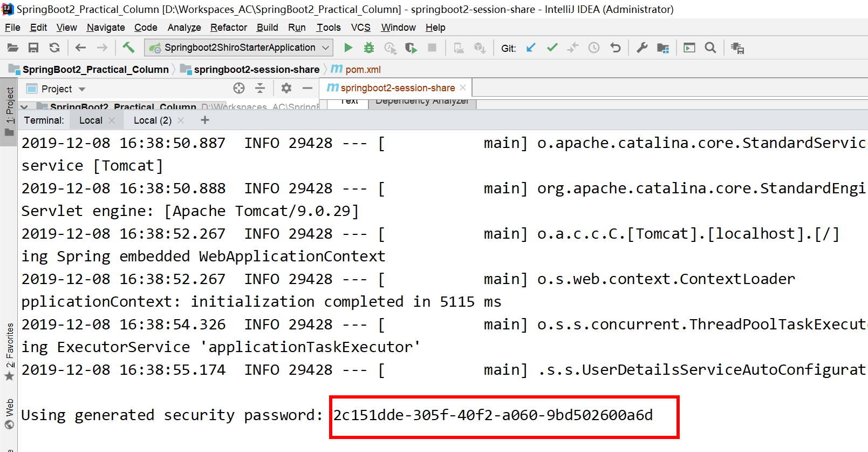The height and width of the screenshot is (452, 868).
Task: Navigate forward with the right arrow icon
Action: (x=102, y=48)
